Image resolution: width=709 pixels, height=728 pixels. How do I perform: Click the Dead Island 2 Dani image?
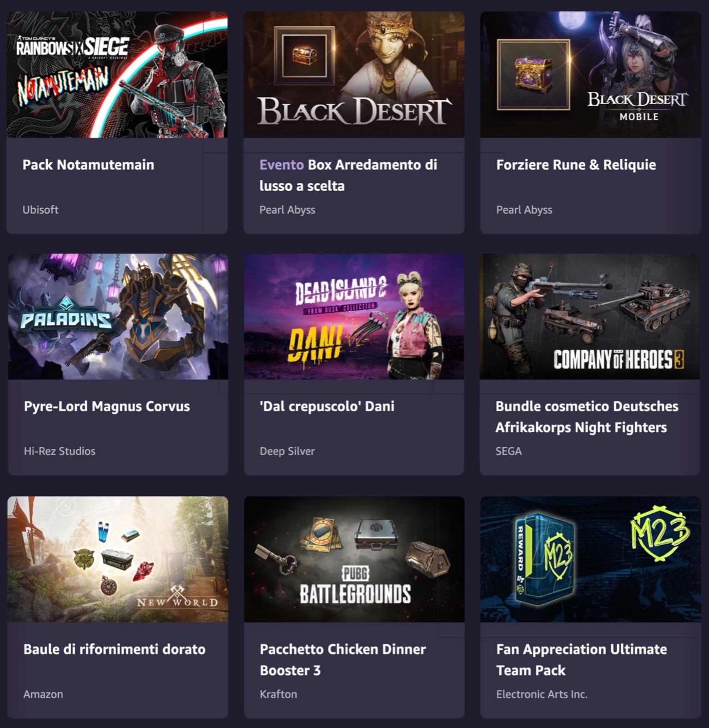(354, 317)
